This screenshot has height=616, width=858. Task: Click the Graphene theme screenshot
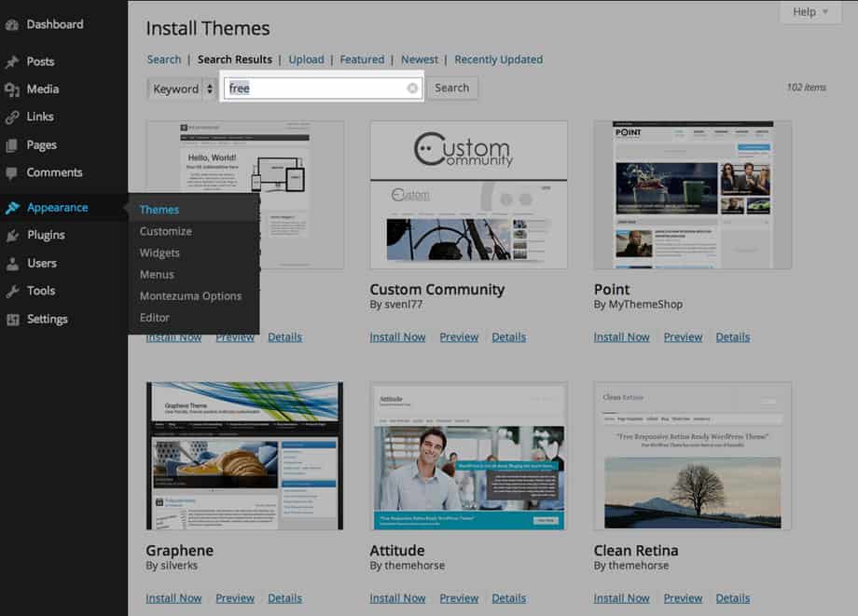(244, 456)
